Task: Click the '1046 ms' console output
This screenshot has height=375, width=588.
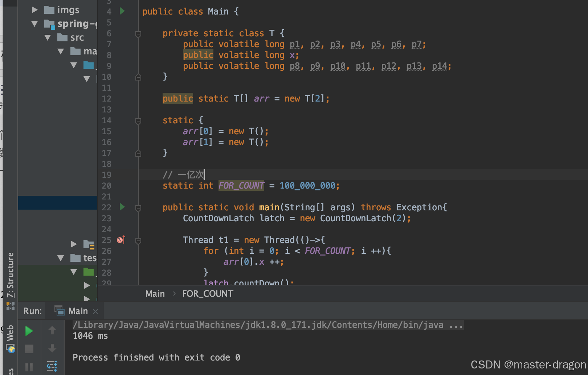Action: [x=90, y=336]
